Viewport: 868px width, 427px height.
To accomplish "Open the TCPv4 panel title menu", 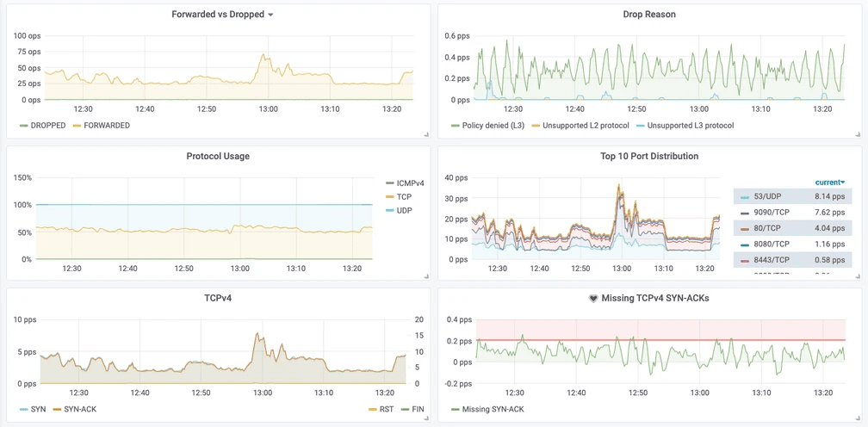I will tap(217, 298).
